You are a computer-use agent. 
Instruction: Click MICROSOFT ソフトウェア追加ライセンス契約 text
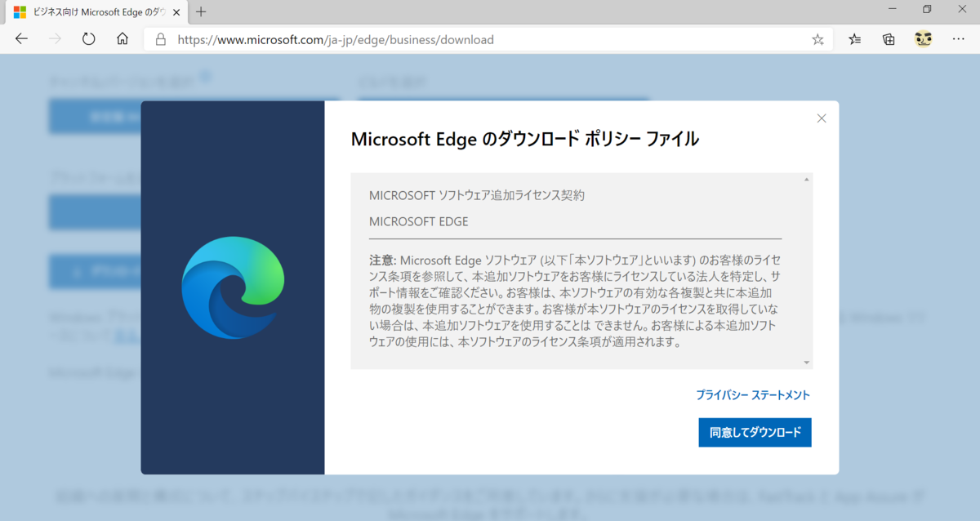(477, 196)
